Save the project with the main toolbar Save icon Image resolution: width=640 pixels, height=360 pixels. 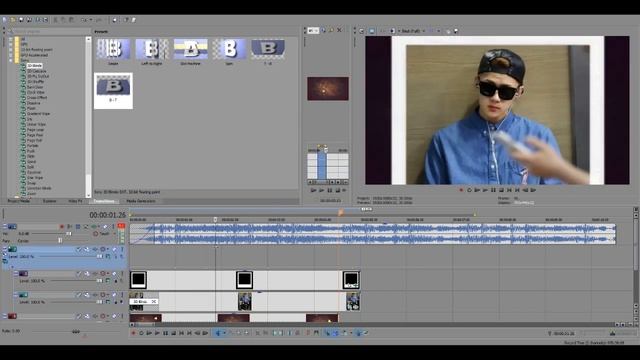point(21,20)
